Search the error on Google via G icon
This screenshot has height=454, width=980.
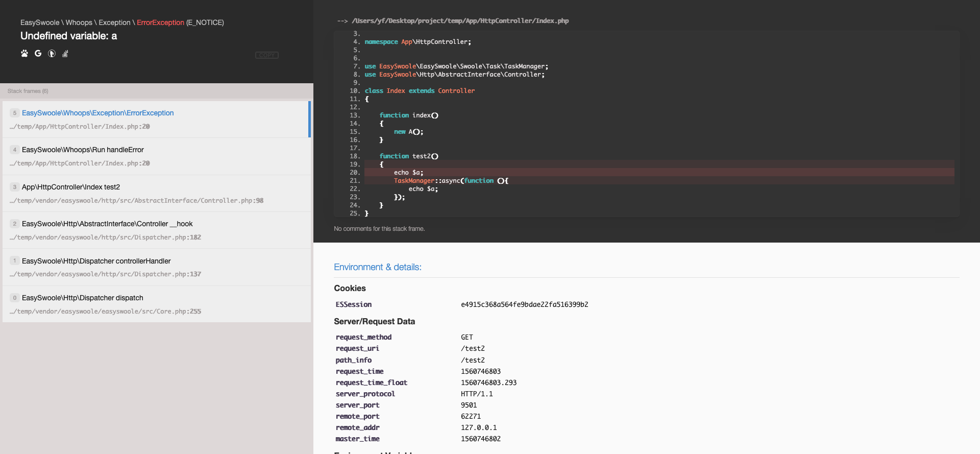click(x=38, y=54)
